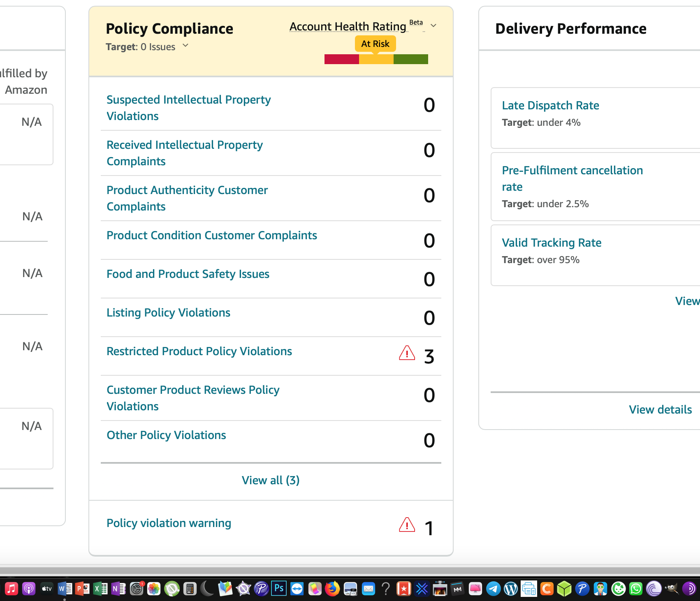Click the count 3 for Restricted Product violations

click(x=429, y=356)
